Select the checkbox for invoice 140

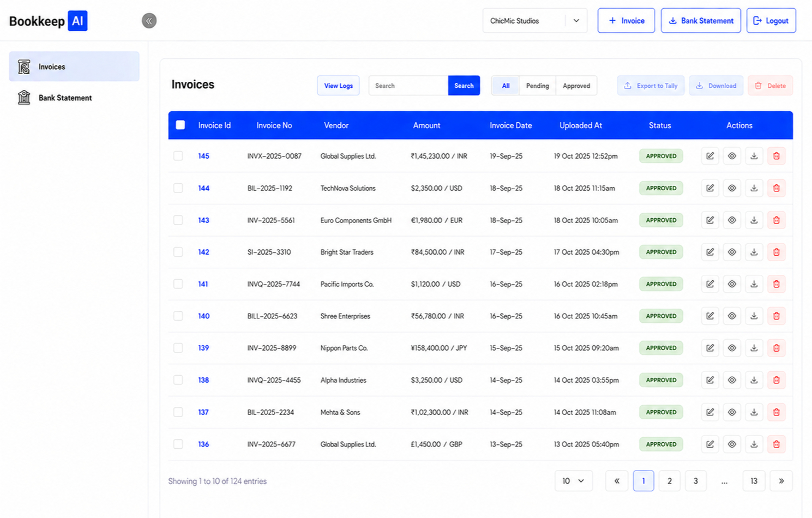pos(178,316)
